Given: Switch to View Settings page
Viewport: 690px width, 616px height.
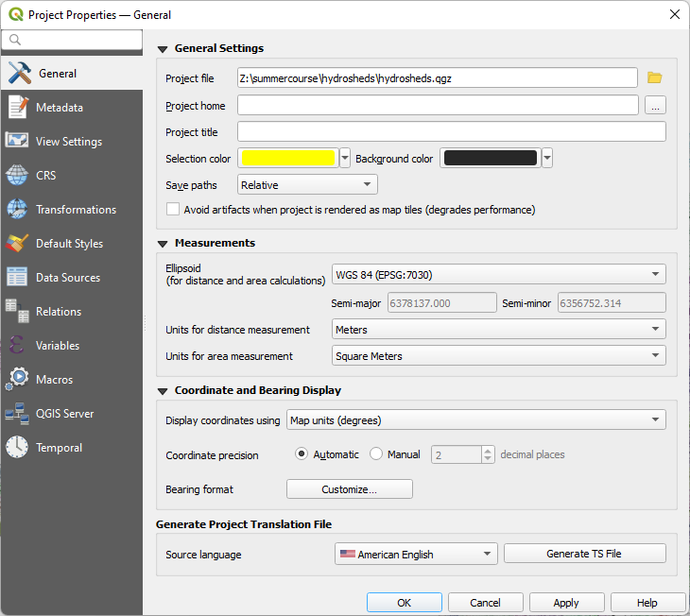Looking at the screenshot, I should 72,141.
